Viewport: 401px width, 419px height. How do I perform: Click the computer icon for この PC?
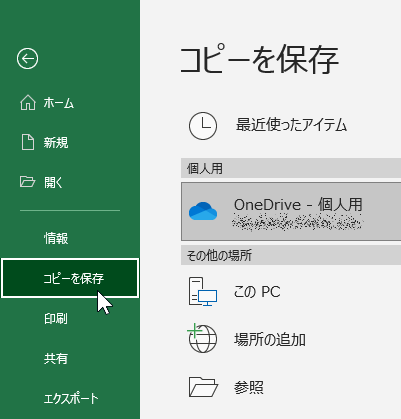(203, 292)
